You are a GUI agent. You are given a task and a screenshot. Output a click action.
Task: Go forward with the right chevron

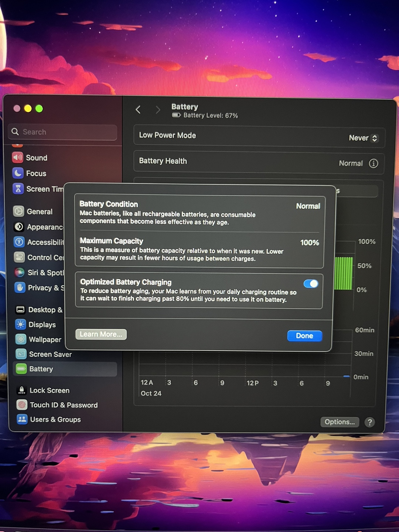[x=158, y=110]
